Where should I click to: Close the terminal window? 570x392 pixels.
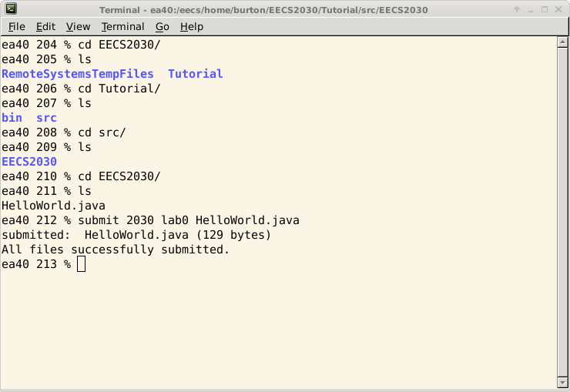click(x=558, y=9)
